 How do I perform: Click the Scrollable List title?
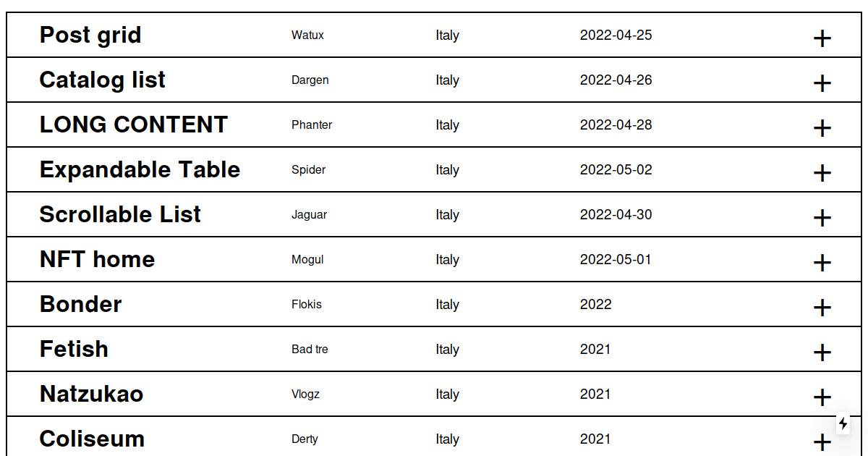120,214
